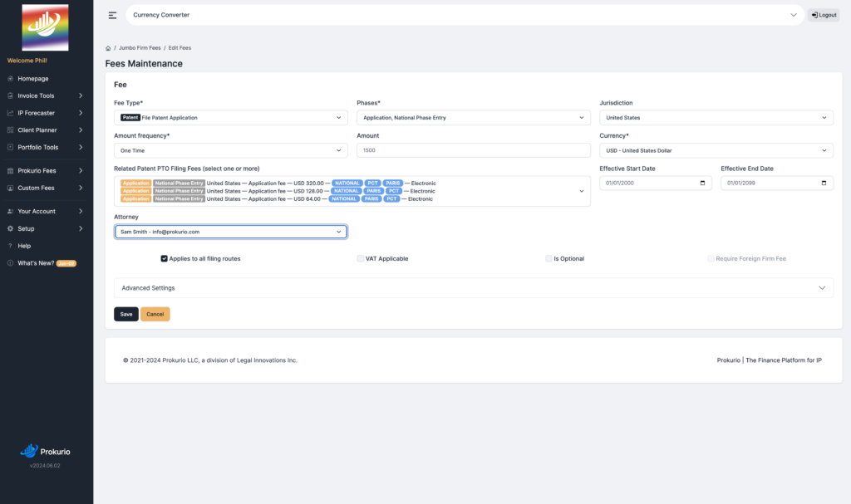Expand the Currency Converter bar
The width and height of the screenshot is (851, 504).
465,15
